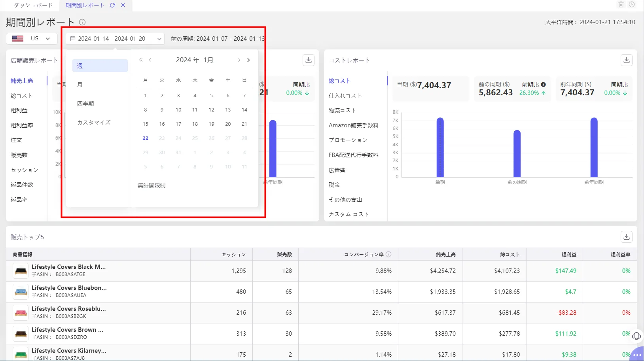This screenshot has width=644, height=361.
Task: Select 返品件数 metric
Action: point(22,185)
